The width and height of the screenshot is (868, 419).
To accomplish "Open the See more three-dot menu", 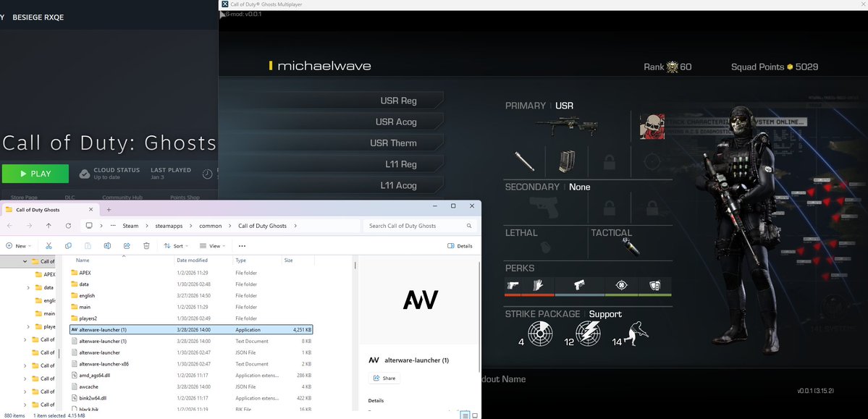I will coord(242,246).
